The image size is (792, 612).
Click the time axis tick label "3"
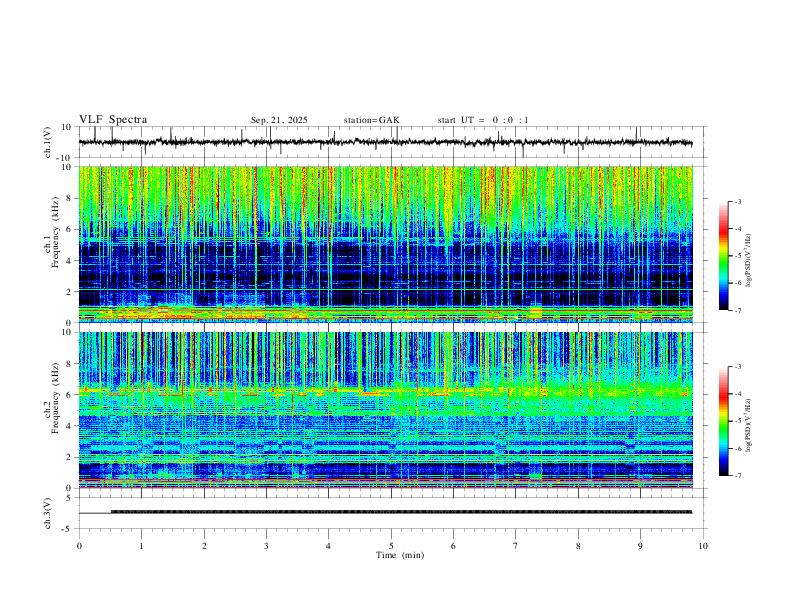pos(266,546)
